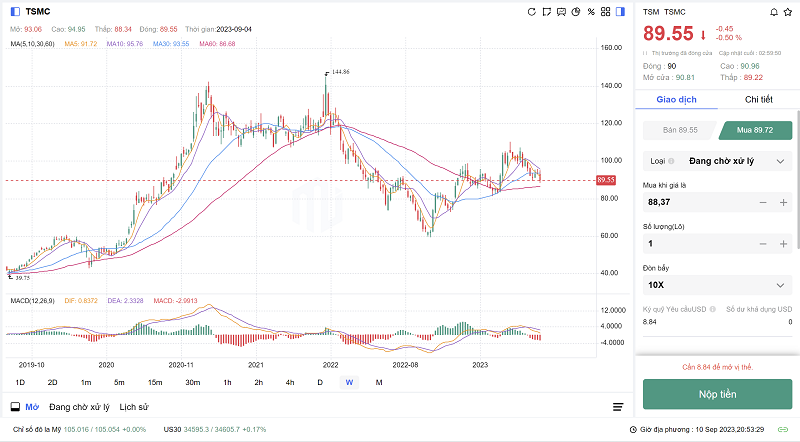Select the Mua 89.72 buy option
This screenshot has width=800, height=442.
point(754,130)
